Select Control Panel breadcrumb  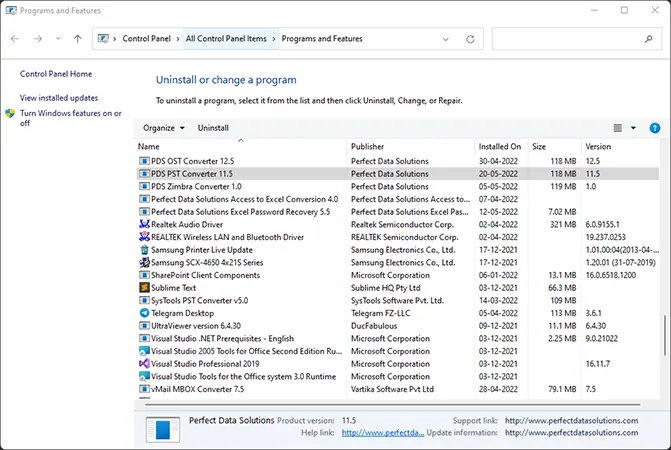[146, 39]
